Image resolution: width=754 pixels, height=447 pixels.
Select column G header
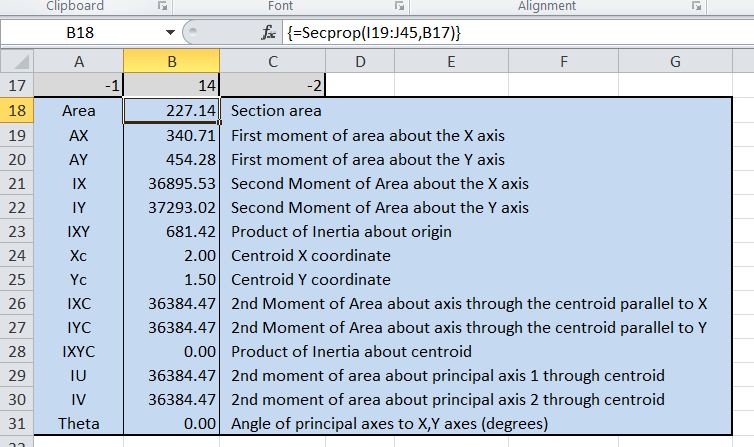point(674,62)
